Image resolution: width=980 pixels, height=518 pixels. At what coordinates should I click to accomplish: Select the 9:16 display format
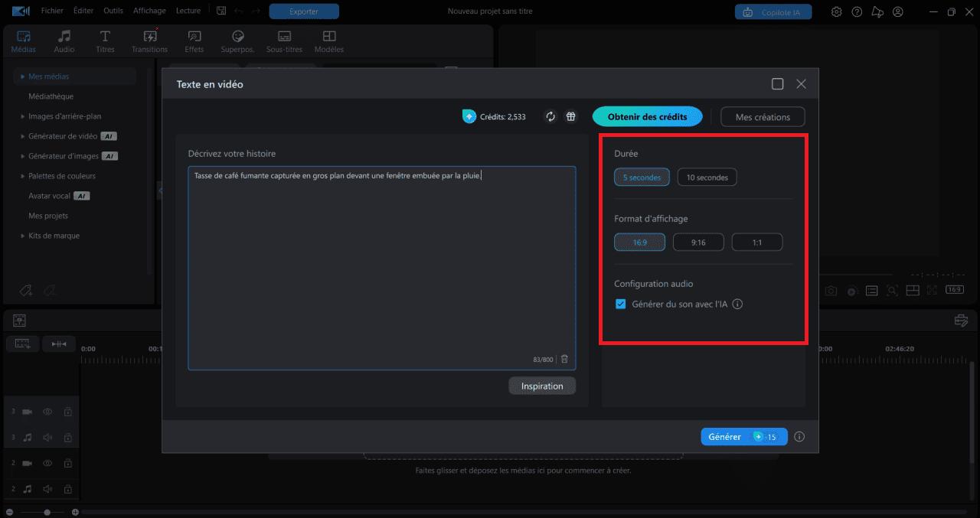(x=698, y=242)
